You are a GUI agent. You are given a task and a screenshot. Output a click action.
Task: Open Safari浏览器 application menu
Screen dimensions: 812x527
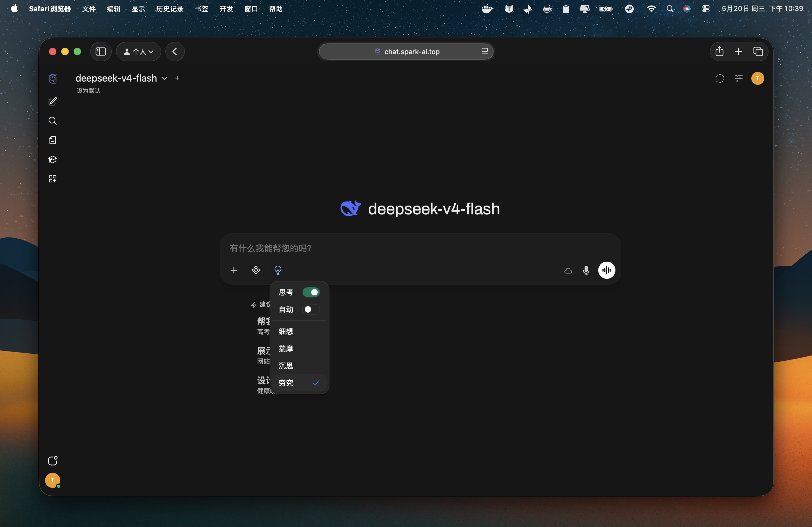click(50, 9)
